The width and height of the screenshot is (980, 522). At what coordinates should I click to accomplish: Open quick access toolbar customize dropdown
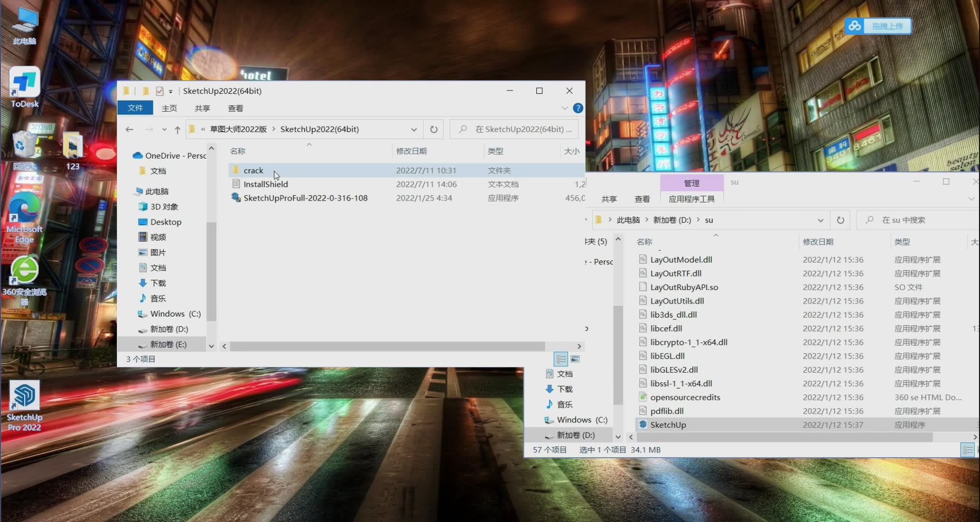171,91
